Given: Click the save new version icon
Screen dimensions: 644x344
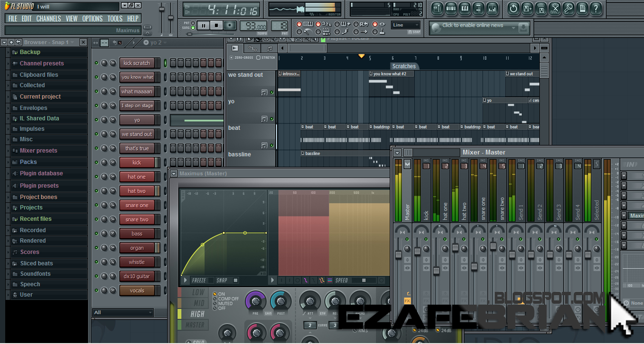Looking at the screenshot, I should click(x=527, y=9).
